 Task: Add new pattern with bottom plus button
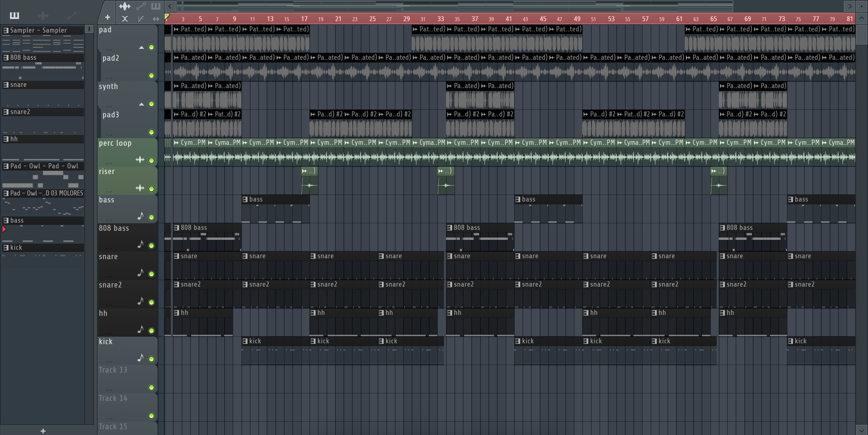[43, 430]
